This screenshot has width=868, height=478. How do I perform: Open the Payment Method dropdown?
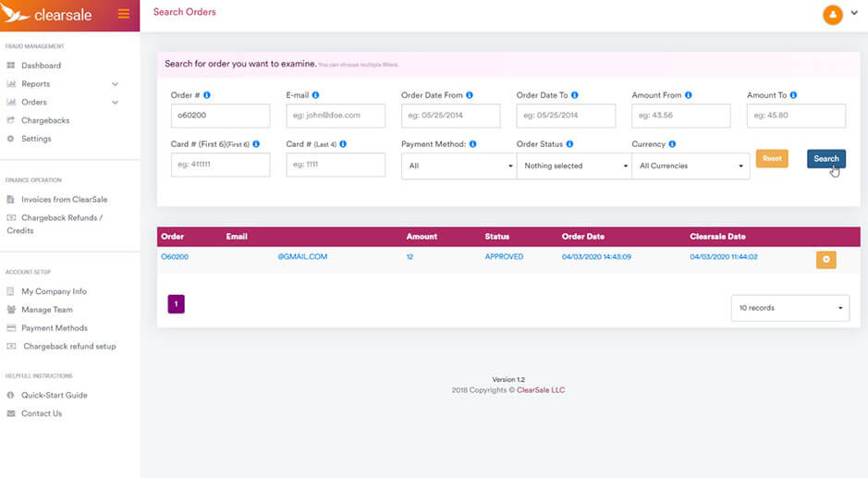pos(458,165)
